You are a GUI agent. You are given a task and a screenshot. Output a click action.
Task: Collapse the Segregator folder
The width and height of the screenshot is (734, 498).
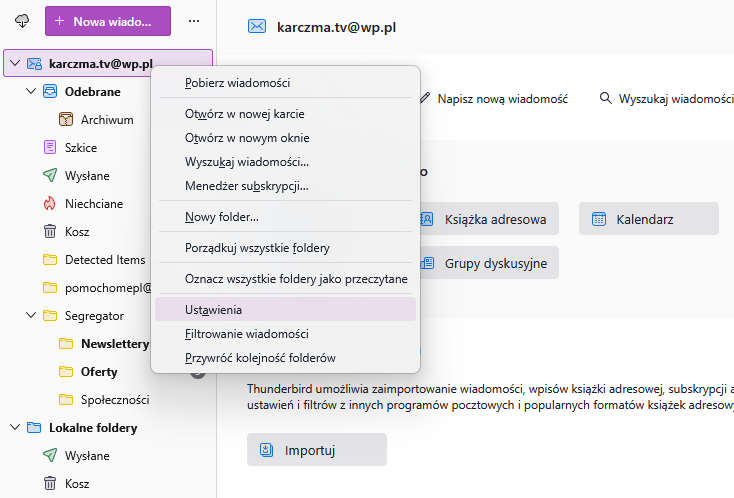31,315
